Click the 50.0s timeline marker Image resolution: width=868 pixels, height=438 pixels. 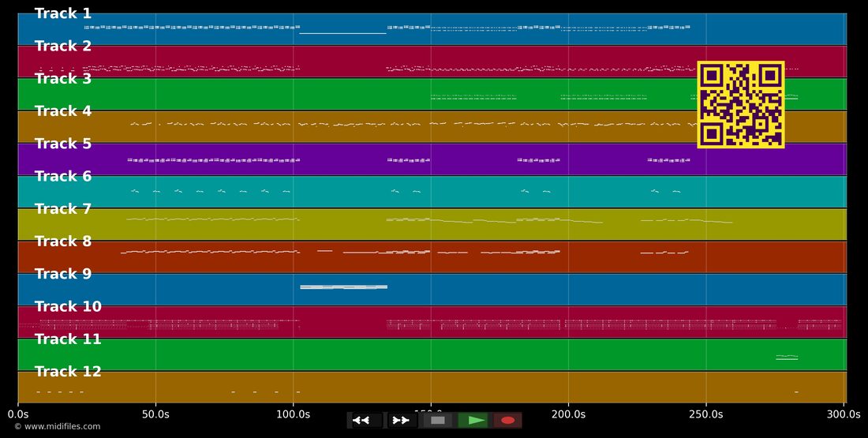coord(155,414)
